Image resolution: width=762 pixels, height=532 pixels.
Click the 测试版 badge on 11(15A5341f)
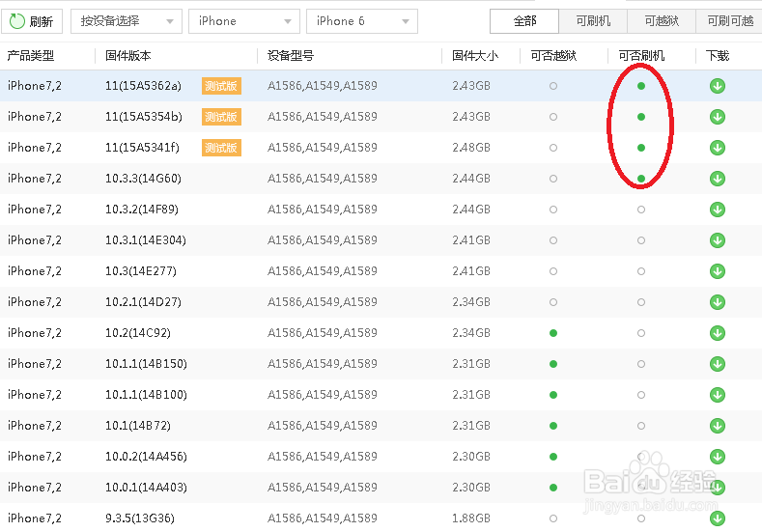[221, 148]
